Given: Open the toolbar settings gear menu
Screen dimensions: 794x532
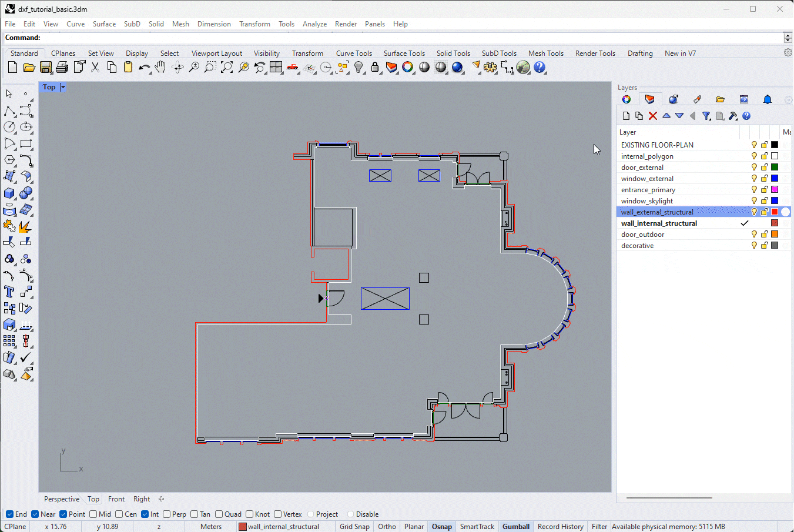Looking at the screenshot, I should (x=788, y=53).
